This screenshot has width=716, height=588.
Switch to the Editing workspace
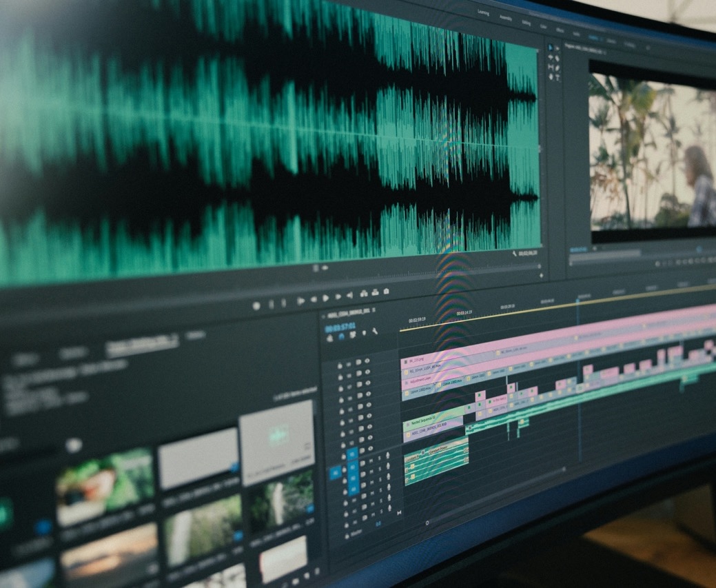[526, 23]
